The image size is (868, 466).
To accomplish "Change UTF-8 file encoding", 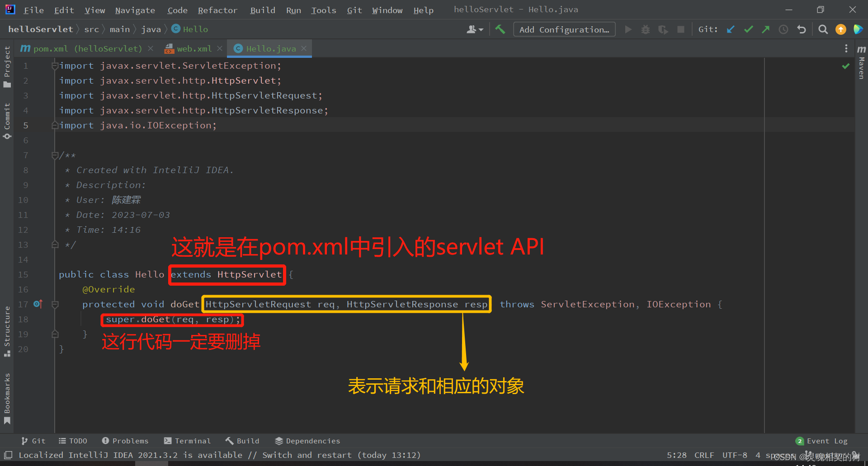I will pyautogui.click(x=735, y=455).
